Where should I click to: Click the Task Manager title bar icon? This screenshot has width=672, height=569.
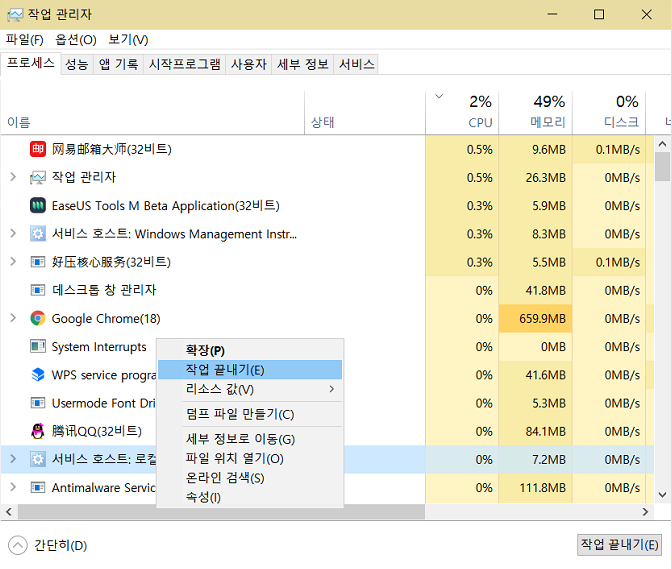(x=15, y=15)
